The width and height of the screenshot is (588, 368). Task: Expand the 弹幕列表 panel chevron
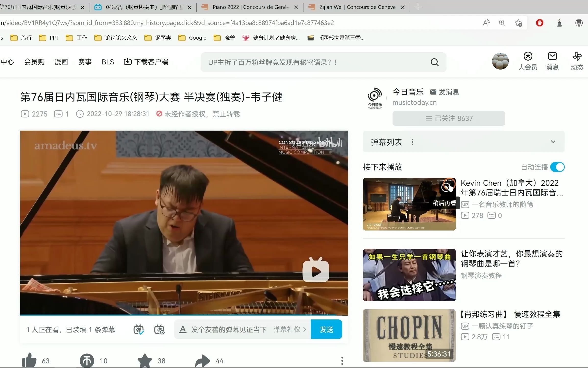(x=553, y=142)
